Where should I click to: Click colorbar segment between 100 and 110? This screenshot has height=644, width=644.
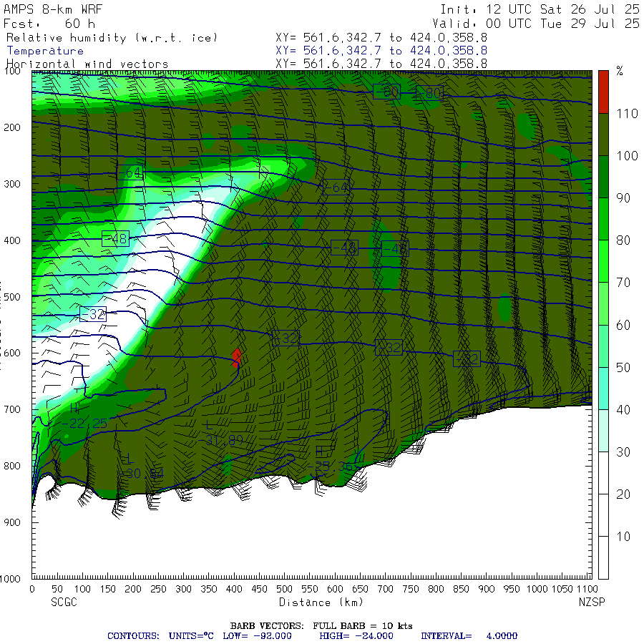pyautogui.click(x=603, y=135)
